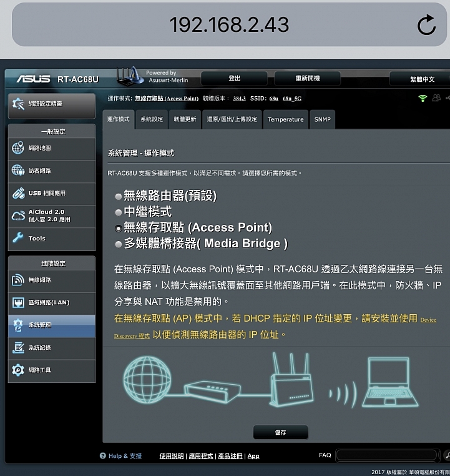Open the 繁體中文 language dropdown
Viewport: 450px width, 476px height.
(419, 79)
